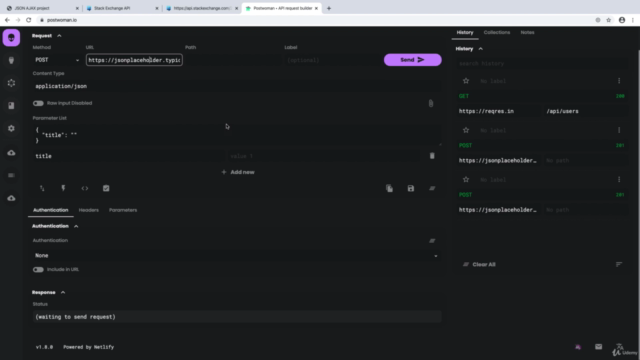Focus the URL input field
Screen dimensions: 640x360
pyautogui.click(x=134, y=60)
